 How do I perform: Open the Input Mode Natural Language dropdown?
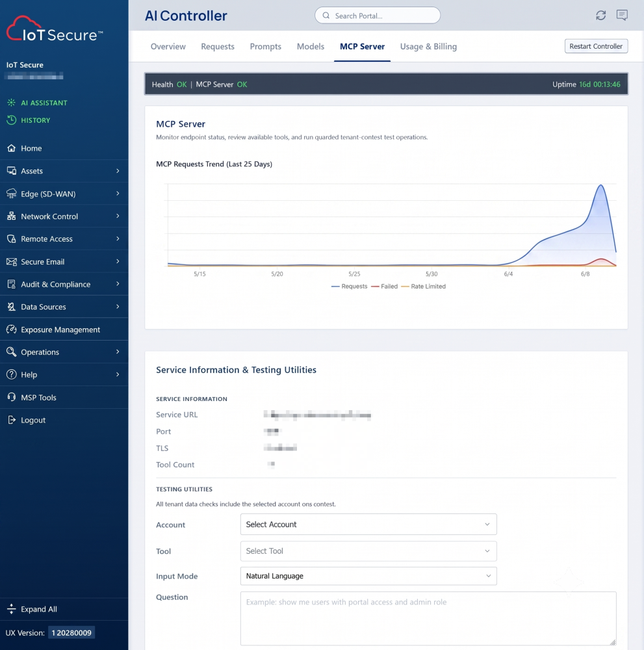tap(368, 576)
